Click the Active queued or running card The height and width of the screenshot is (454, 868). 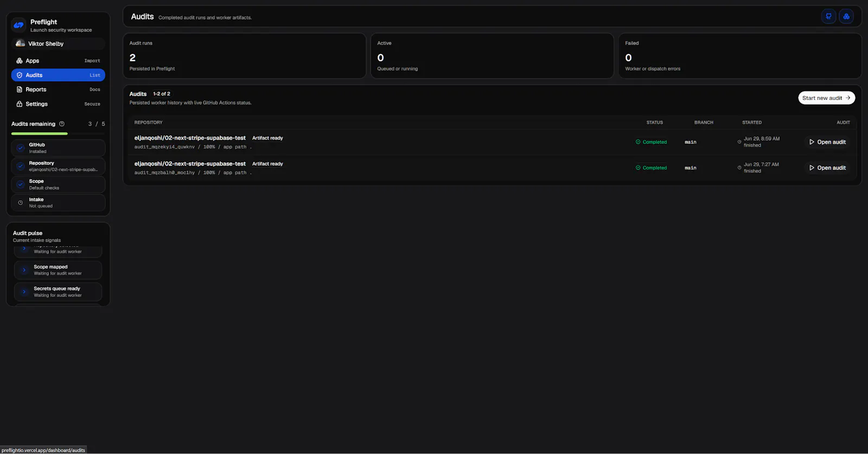coord(492,56)
